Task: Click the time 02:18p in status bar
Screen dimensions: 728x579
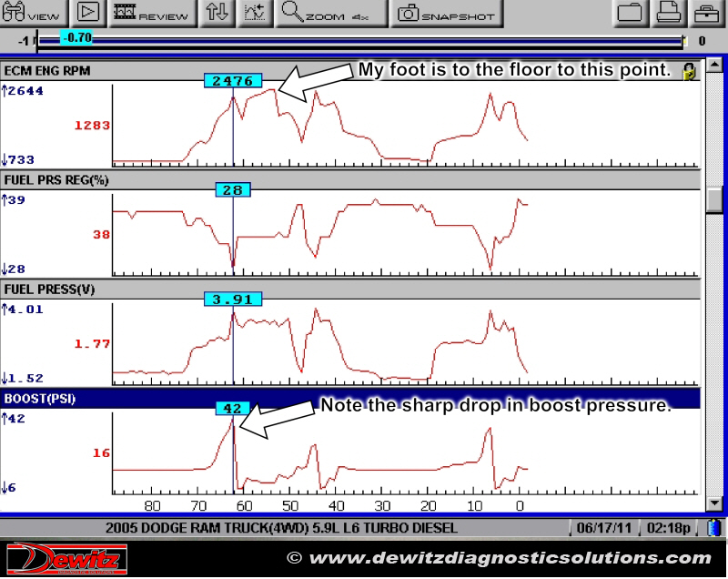Action: (x=669, y=528)
